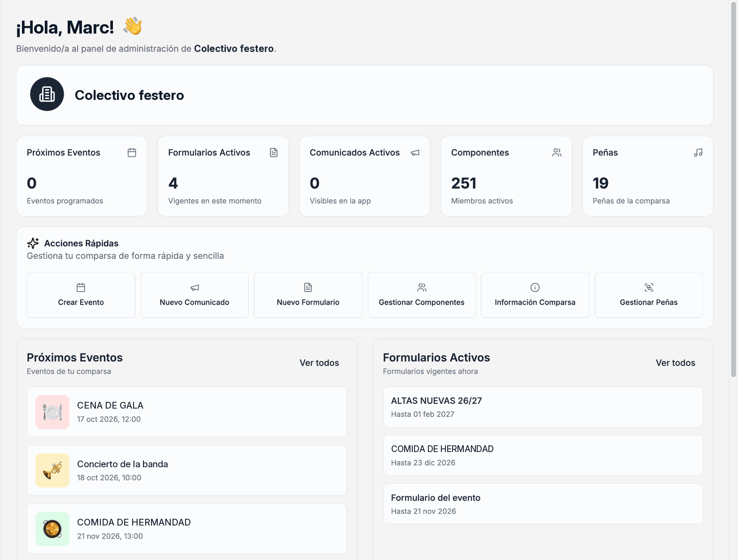The image size is (738, 560).
Task: Click Ver todos for Próximos Eventos
Action: (x=319, y=363)
